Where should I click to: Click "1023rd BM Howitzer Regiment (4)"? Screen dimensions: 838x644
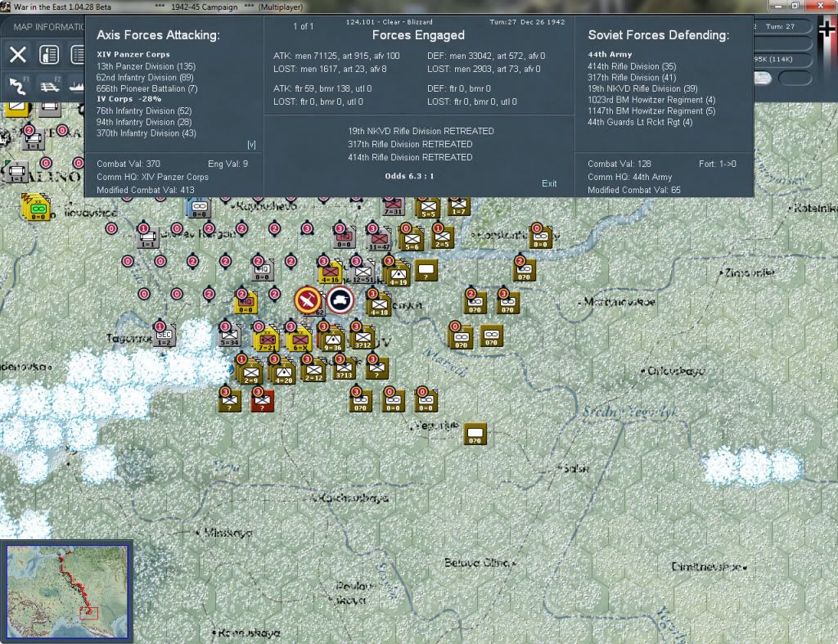tap(651, 100)
